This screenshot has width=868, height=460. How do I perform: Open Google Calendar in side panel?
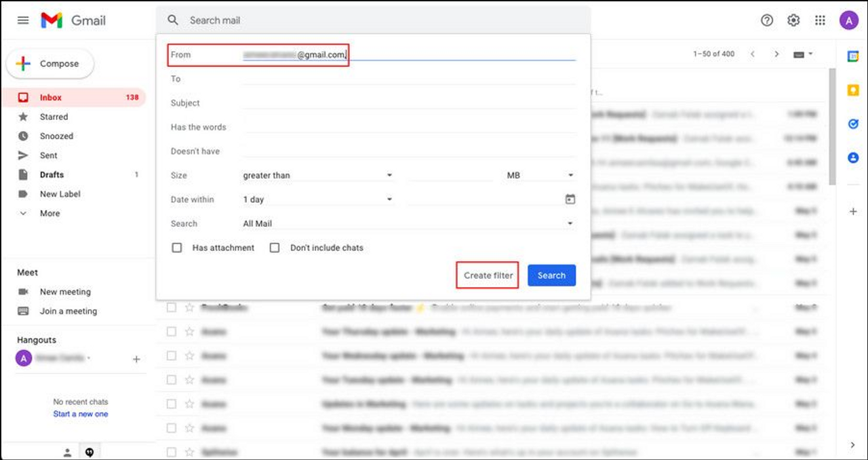point(853,57)
